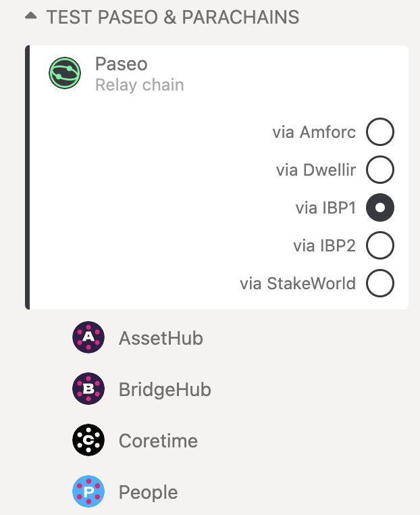
Task: Choose the via IBP1 radio option
Action: click(x=380, y=207)
